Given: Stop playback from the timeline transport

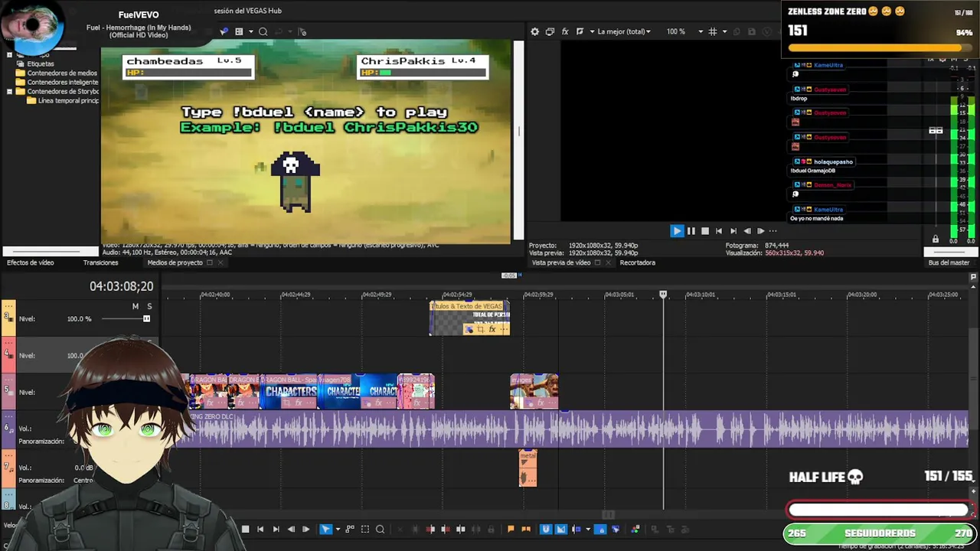Looking at the screenshot, I should point(245,529).
